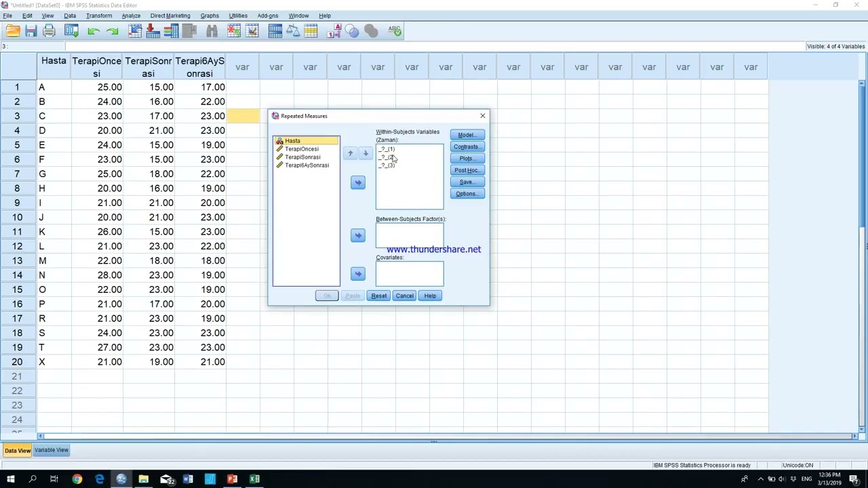Run spell check ABC icon
868x488 pixels.
pyautogui.click(x=394, y=30)
